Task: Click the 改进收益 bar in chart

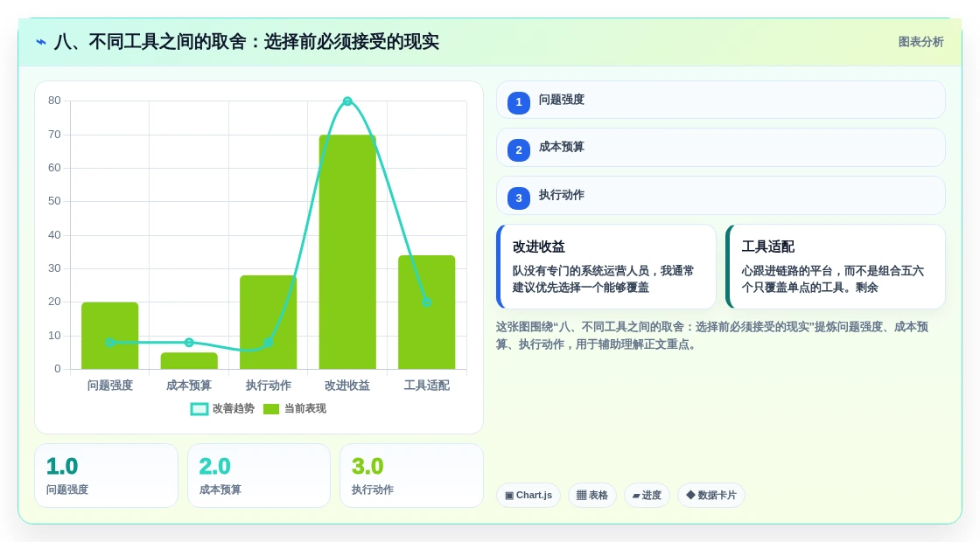Action: [347, 252]
